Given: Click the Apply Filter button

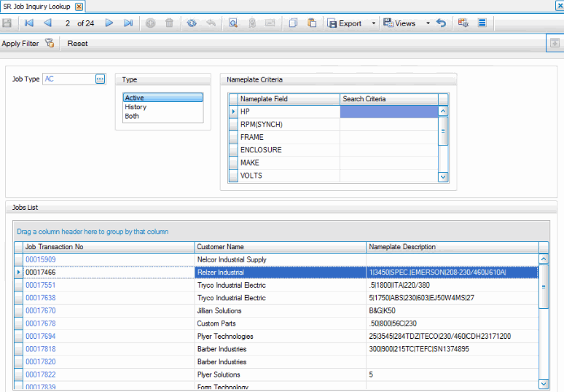Looking at the screenshot, I should pos(20,43).
